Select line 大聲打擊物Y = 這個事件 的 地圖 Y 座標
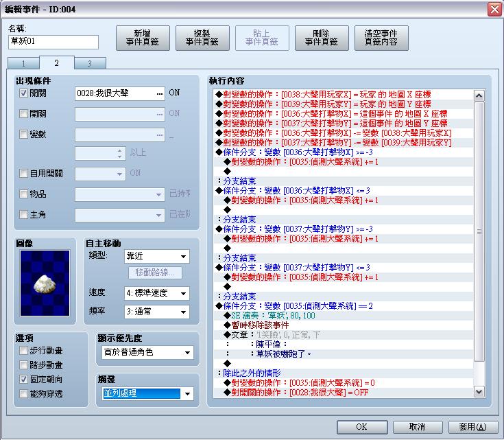This screenshot has height=440, width=504. 344,124
